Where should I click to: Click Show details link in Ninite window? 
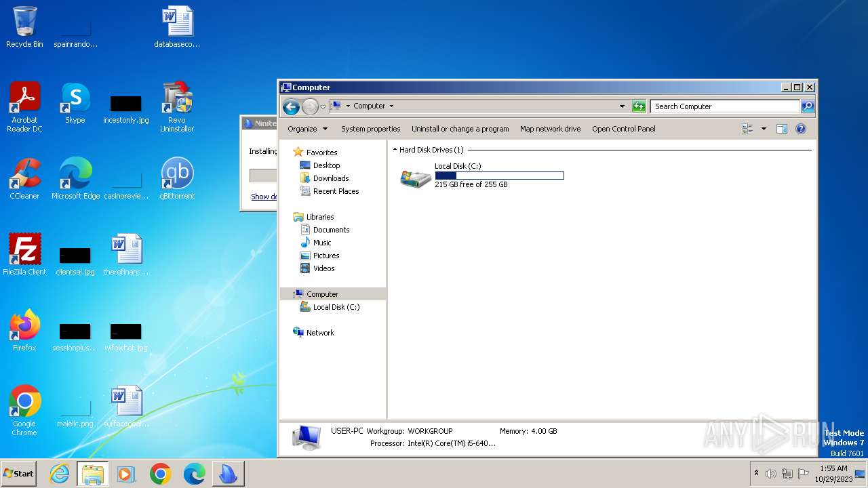pos(264,197)
